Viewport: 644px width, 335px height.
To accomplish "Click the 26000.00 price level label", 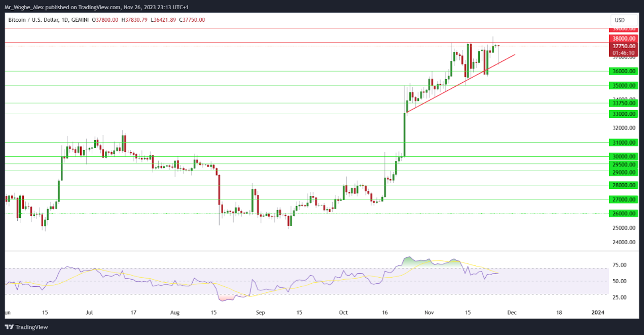I will 624,214.
